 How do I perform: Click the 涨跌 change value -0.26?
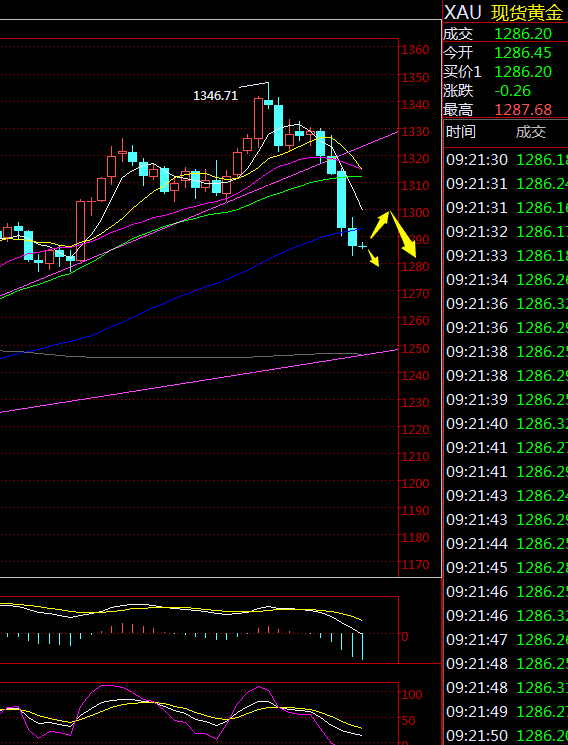(x=513, y=91)
